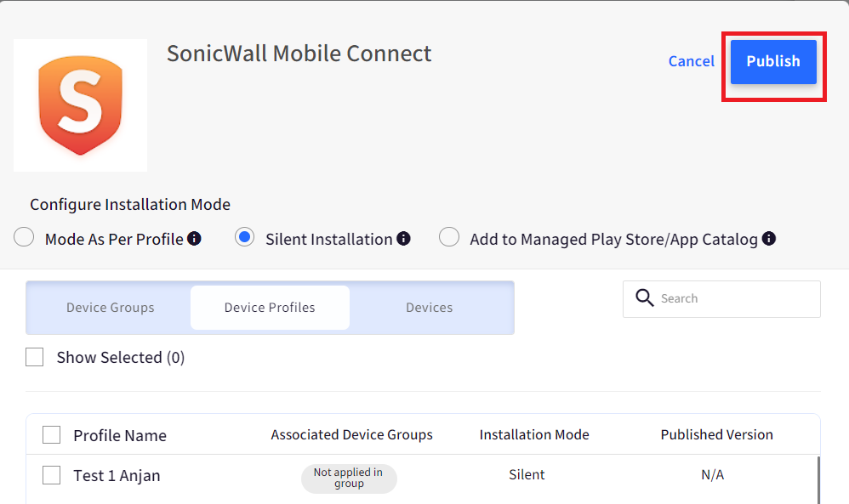
Task: Focus the Search input field
Action: coord(721,299)
